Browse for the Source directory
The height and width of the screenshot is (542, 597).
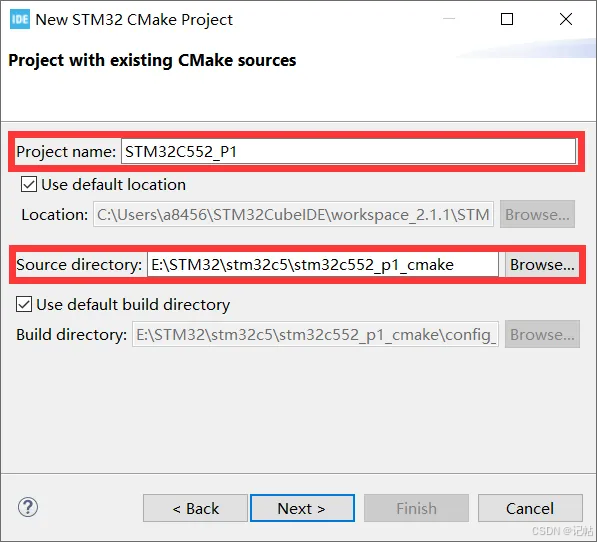click(x=542, y=265)
